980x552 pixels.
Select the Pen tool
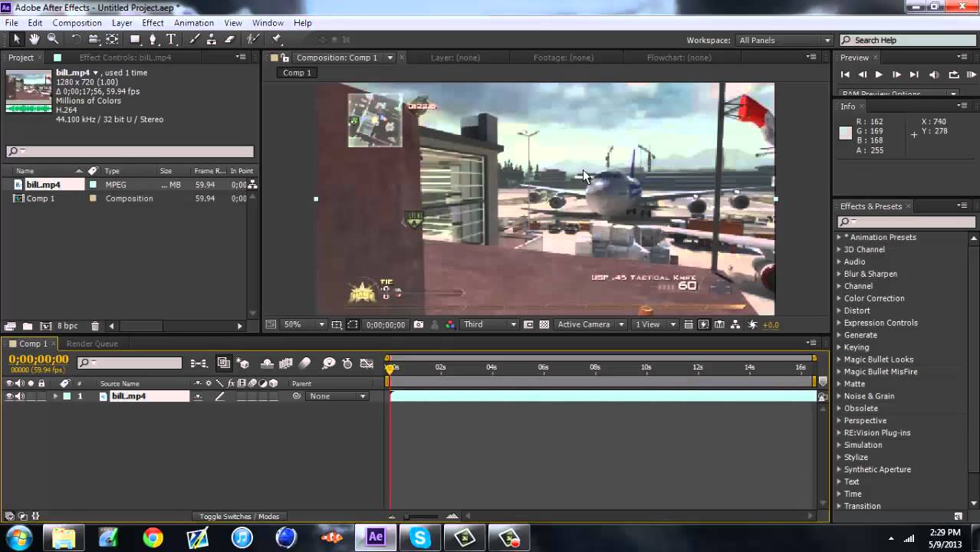click(x=153, y=40)
